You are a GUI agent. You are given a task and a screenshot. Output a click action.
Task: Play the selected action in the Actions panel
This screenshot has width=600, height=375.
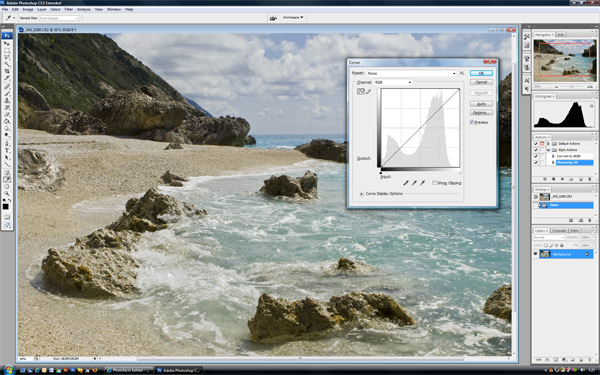click(x=562, y=179)
